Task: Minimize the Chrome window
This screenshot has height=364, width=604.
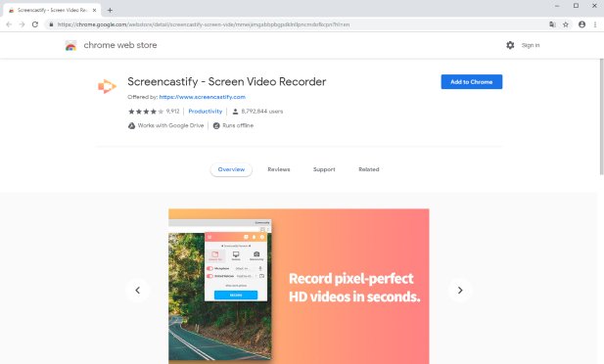Action: click(557, 6)
